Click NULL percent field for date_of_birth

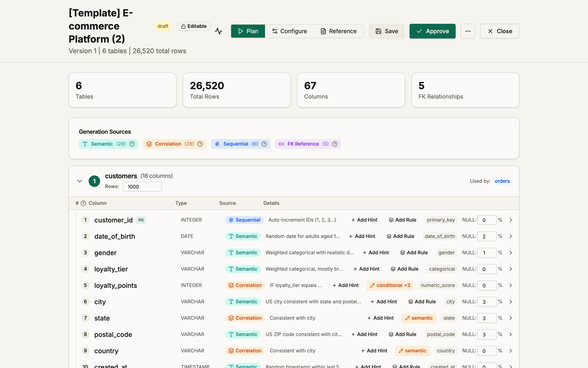click(x=487, y=236)
